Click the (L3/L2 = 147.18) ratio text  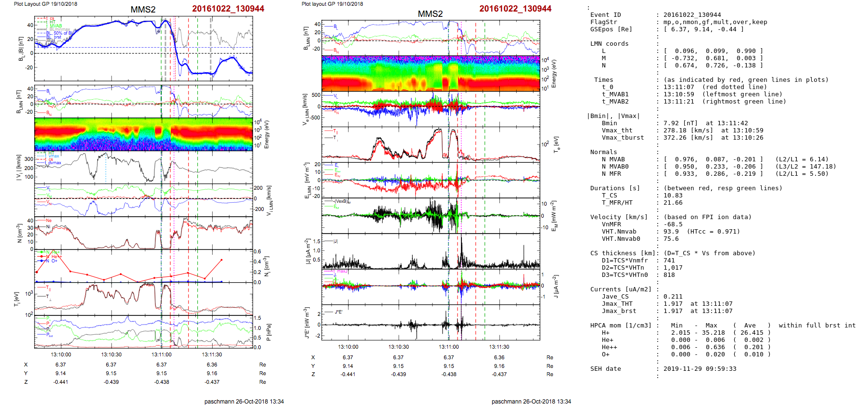[806, 167]
